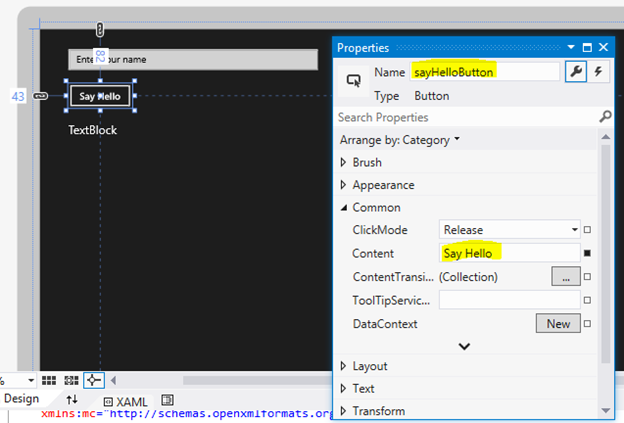Switch to the XAML tab
The width and height of the screenshot is (624, 423).
point(126,402)
